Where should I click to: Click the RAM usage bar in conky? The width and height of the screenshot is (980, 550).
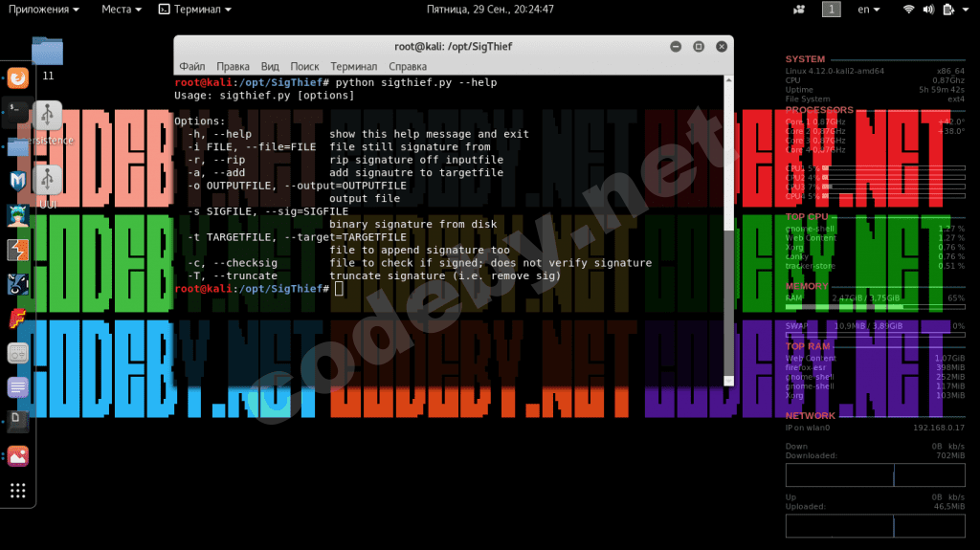click(x=875, y=306)
